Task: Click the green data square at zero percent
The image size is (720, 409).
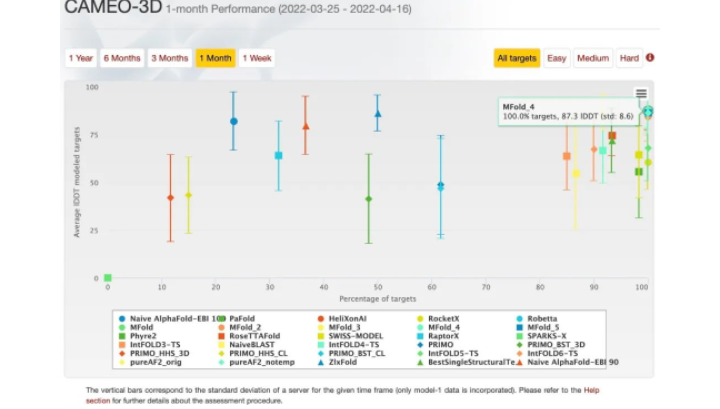Action: [108, 278]
